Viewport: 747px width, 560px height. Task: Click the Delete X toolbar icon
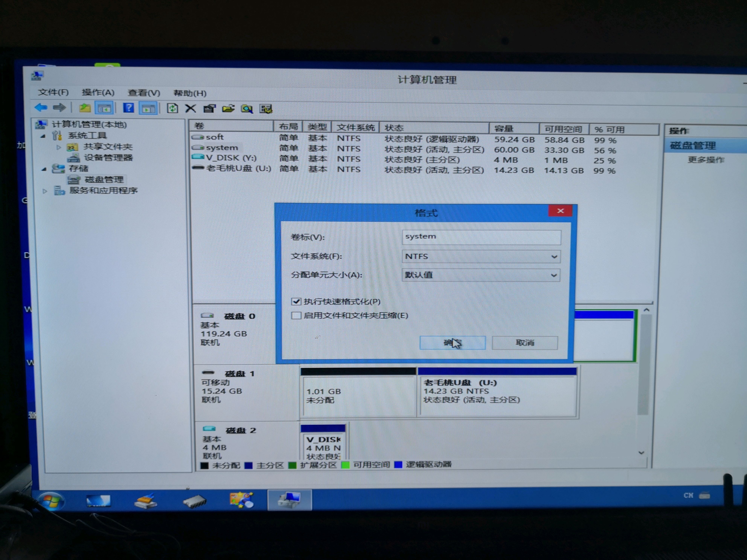coord(191,109)
